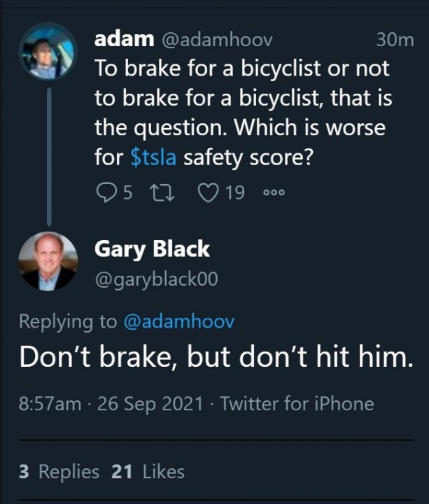This screenshot has width=429, height=504.
Task: Open @adamhoov mention in Replying to
Action: pos(178,321)
